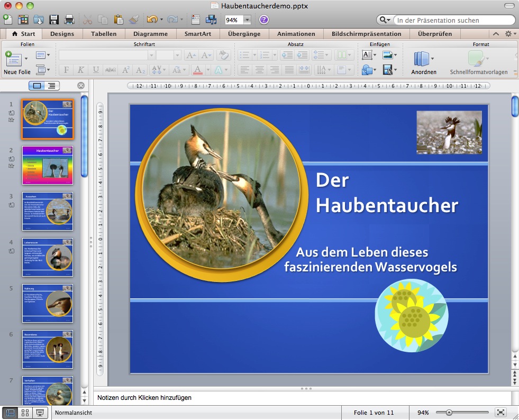Click the Print icon in toolbar
The width and height of the screenshot is (519, 420).
69,20
